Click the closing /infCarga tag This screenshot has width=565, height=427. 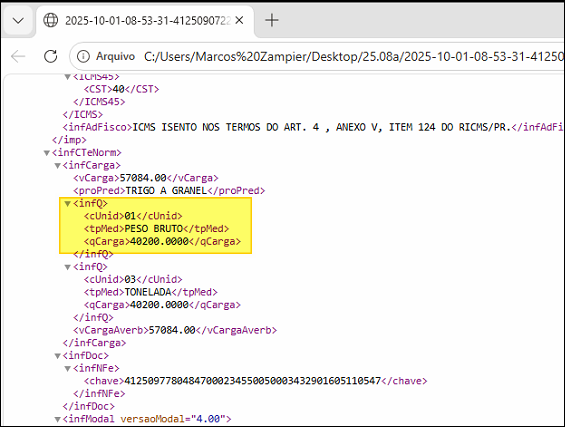click(x=94, y=343)
